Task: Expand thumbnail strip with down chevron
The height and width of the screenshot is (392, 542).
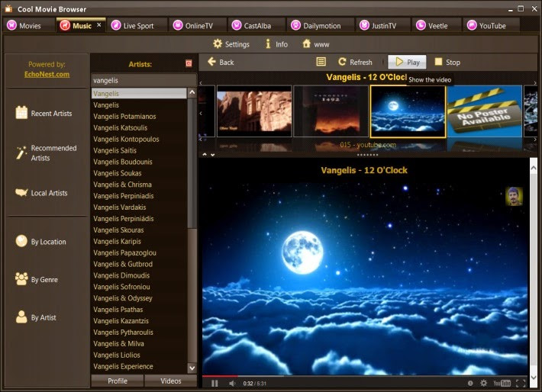Action: tap(212, 155)
